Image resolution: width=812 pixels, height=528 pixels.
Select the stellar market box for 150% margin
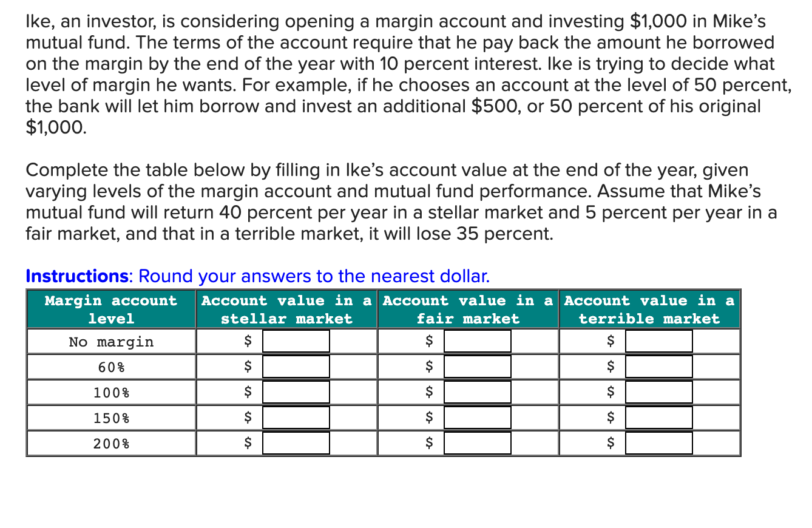click(x=296, y=418)
